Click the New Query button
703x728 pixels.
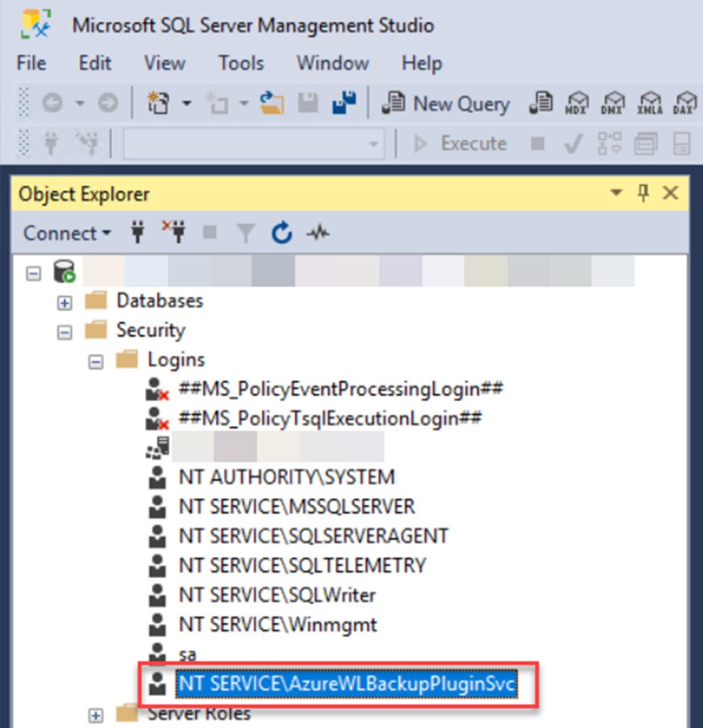pos(446,104)
